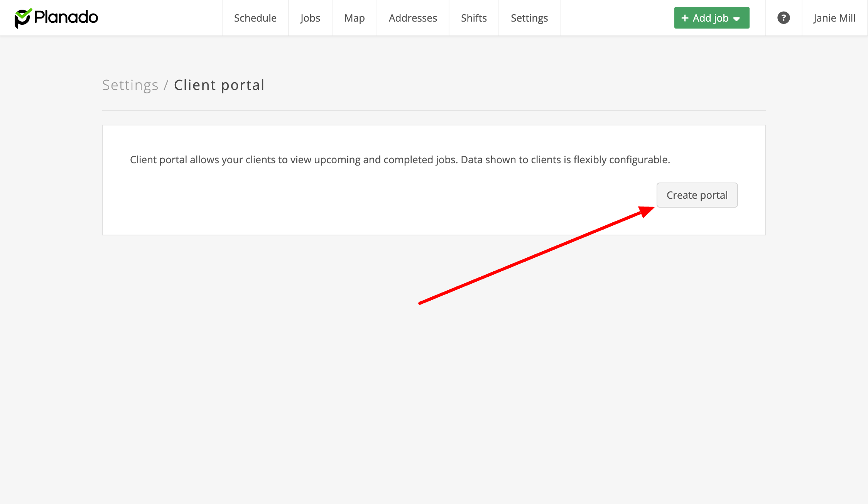Follow the Settings breadcrumb link
This screenshot has height=504, width=868.
[x=130, y=85]
